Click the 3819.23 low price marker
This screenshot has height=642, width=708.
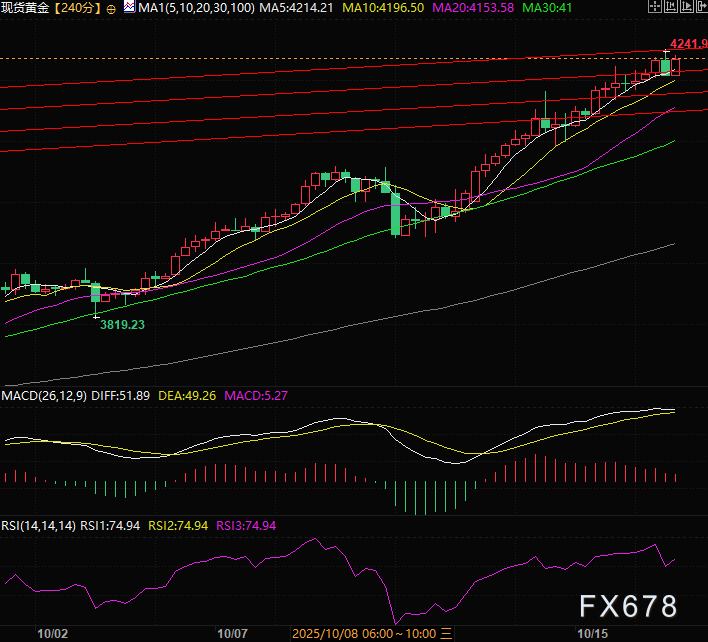[129, 325]
